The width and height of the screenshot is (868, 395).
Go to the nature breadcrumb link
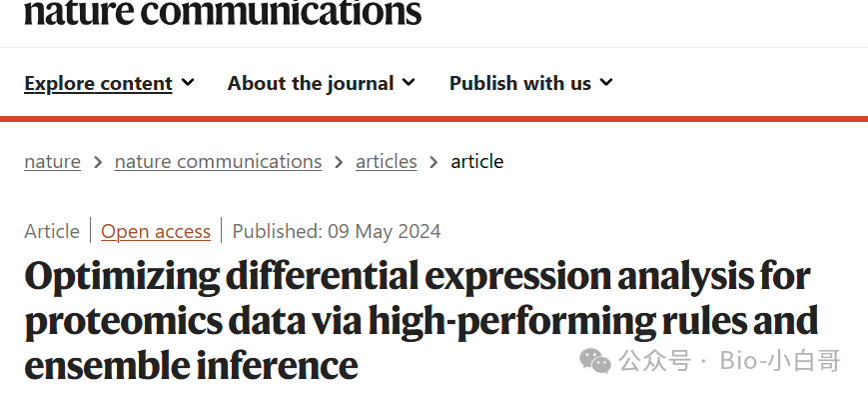click(x=53, y=162)
